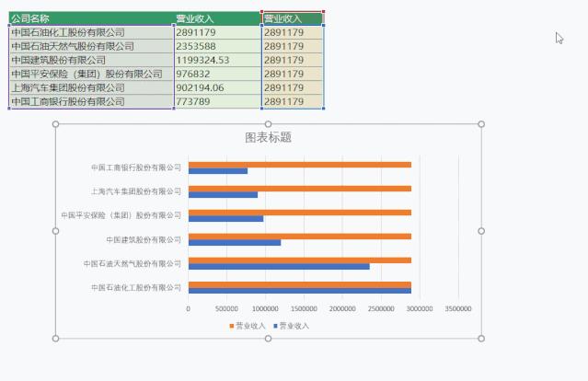The width and height of the screenshot is (588, 381).
Task: Click the horizontal axis value 500000
Action: coord(226,308)
